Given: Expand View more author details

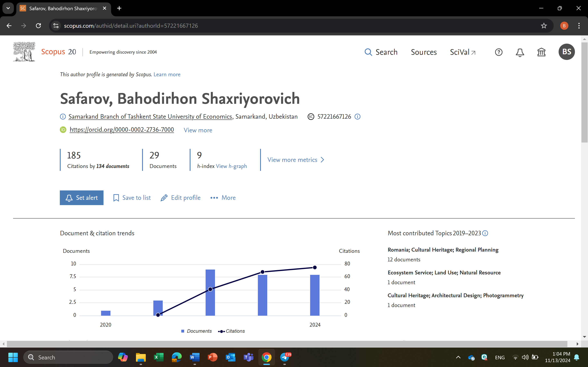Looking at the screenshot, I should [x=198, y=130].
